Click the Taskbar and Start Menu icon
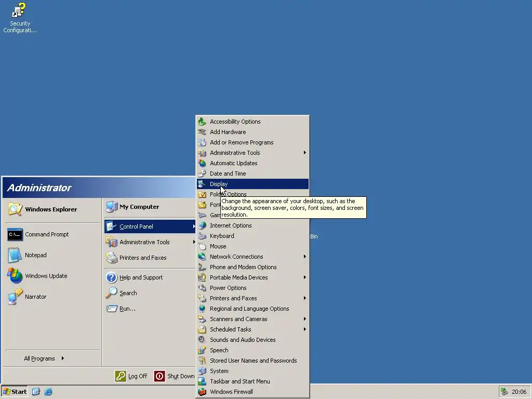The height and width of the screenshot is (399, 532). pos(202,381)
